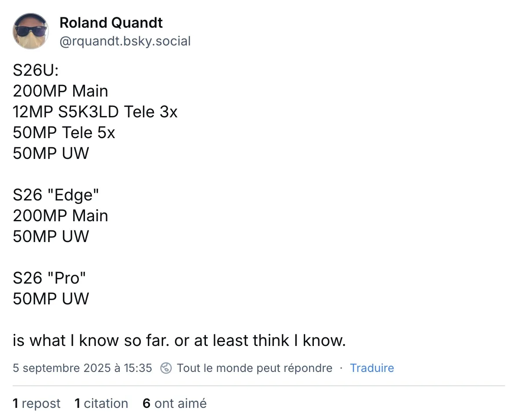
Task: Click the "12MP S5K3LD Tele 3x" line
Action: 95,112
